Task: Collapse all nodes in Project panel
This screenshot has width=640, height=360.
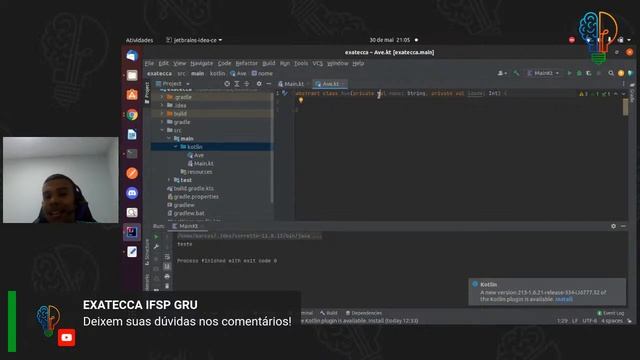Action: [x=247, y=84]
